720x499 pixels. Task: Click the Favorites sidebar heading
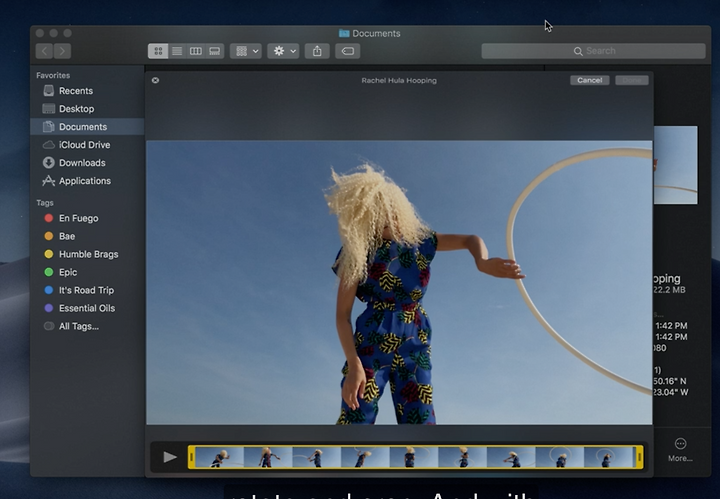pos(53,75)
